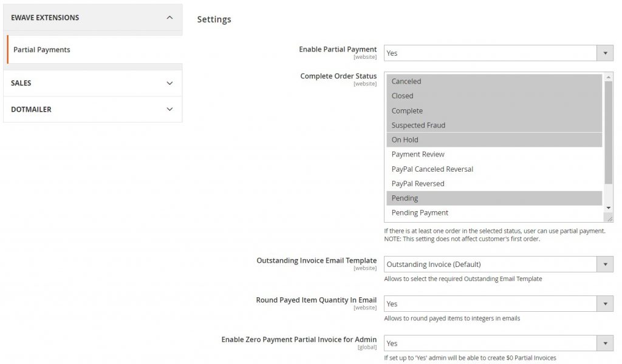The height and width of the screenshot is (364, 622).
Task: Click the EWAVE EXTENSIONS header
Action: (x=92, y=17)
